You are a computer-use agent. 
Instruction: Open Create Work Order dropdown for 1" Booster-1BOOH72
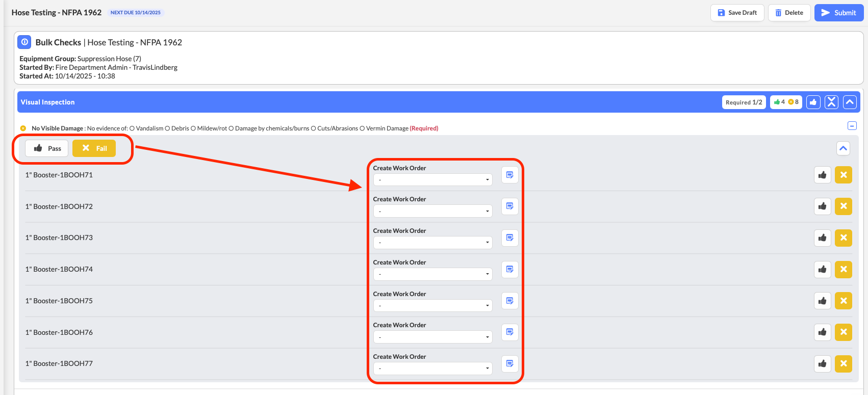pos(432,211)
